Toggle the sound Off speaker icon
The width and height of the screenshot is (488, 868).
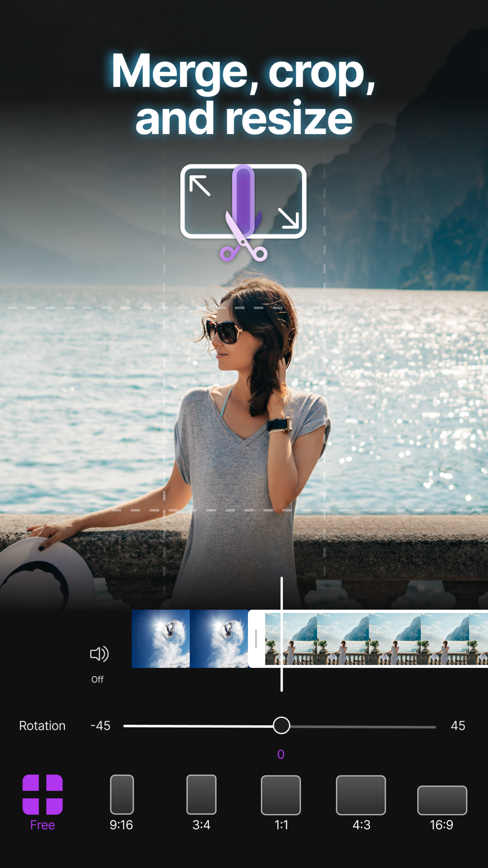(x=99, y=654)
